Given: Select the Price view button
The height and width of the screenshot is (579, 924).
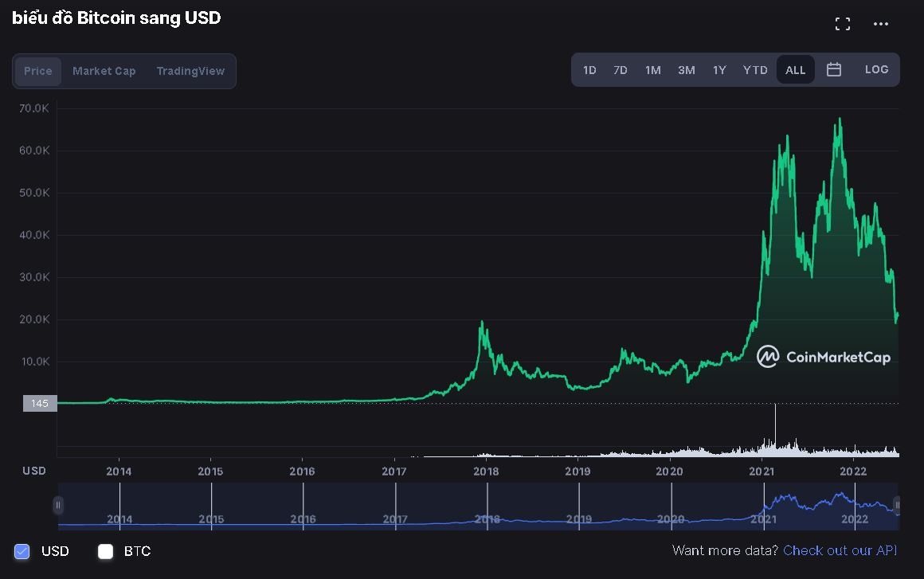Looking at the screenshot, I should (x=37, y=71).
